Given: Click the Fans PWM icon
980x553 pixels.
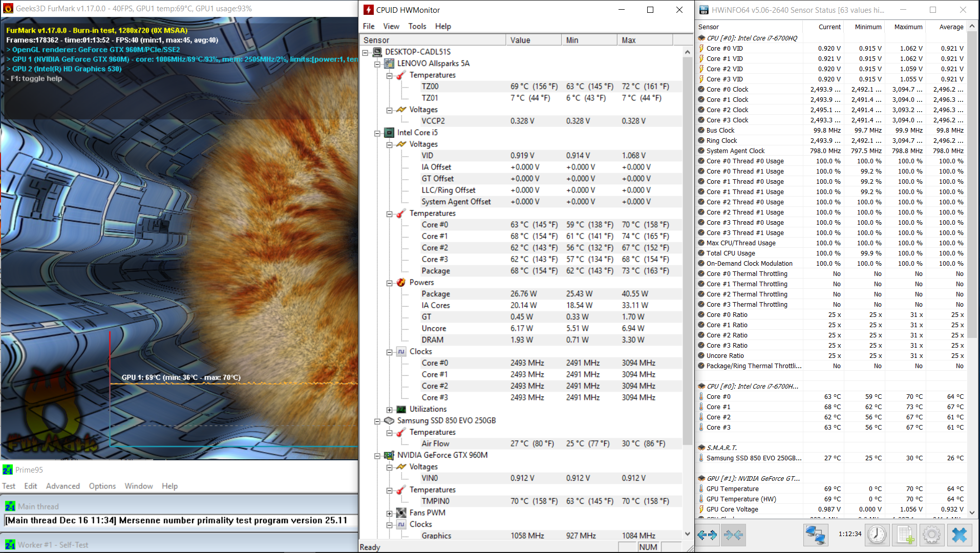Looking at the screenshot, I should (401, 513).
